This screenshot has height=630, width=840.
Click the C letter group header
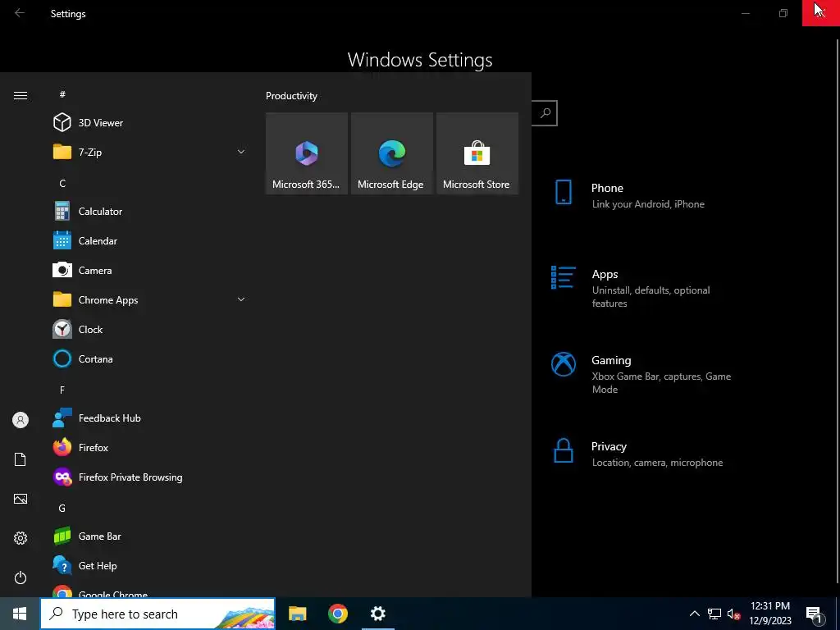click(x=62, y=183)
